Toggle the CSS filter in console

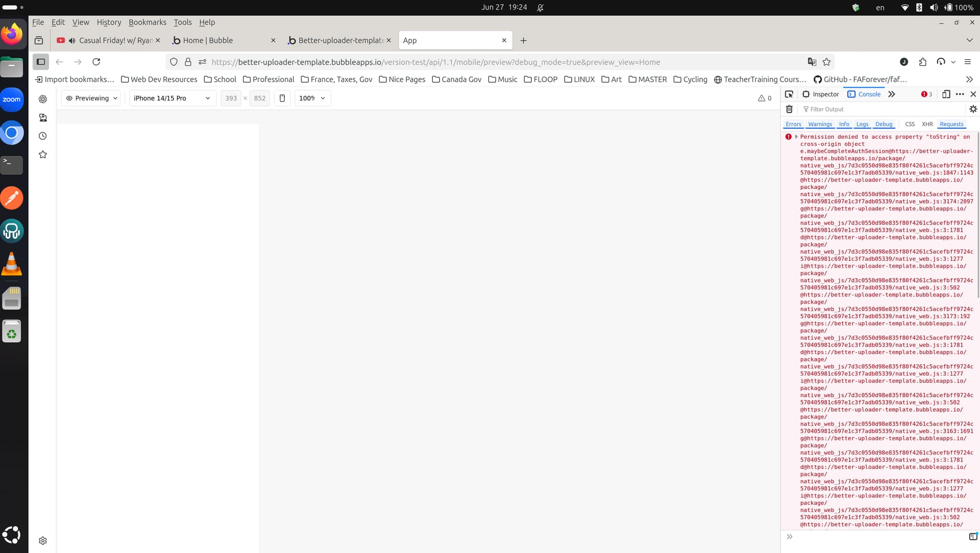pyautogui.click(x=910, y=124)
